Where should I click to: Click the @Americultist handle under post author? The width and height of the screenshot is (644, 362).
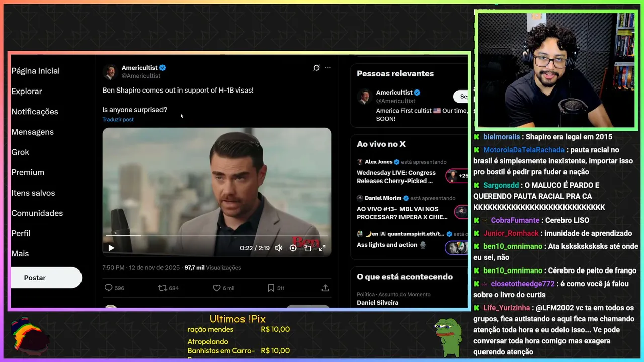(141, 76)
